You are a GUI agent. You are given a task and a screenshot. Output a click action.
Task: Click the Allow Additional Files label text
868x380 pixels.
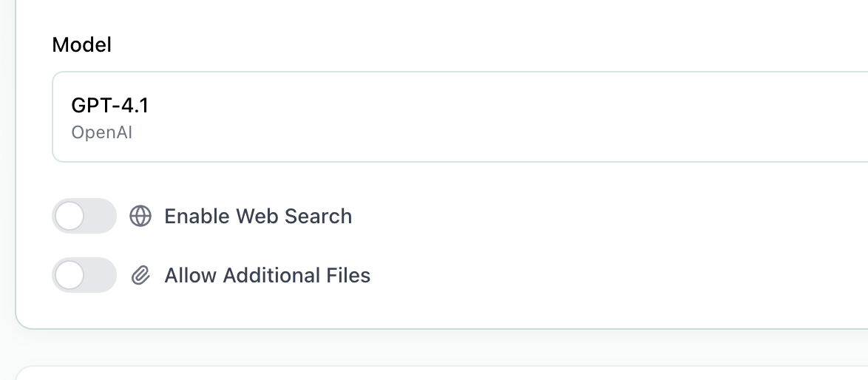tap(267, 276)
